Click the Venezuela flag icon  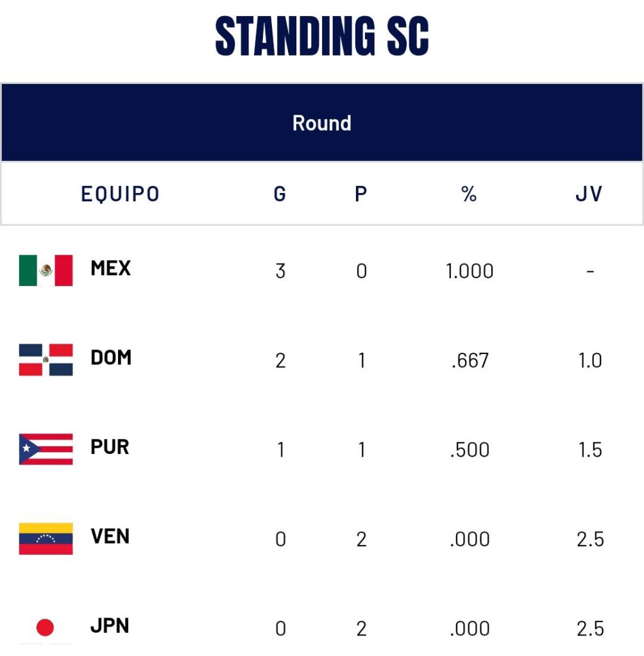click(x=46, y=539)
